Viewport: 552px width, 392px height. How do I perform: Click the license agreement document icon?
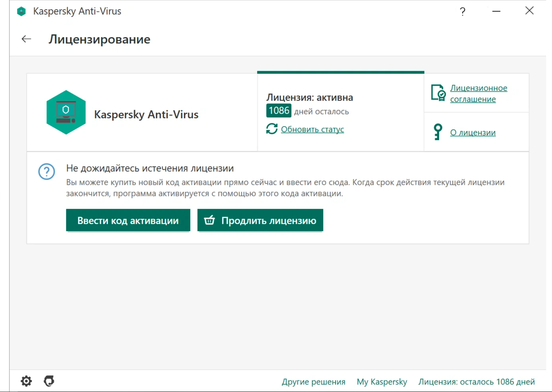click(438, 93)
